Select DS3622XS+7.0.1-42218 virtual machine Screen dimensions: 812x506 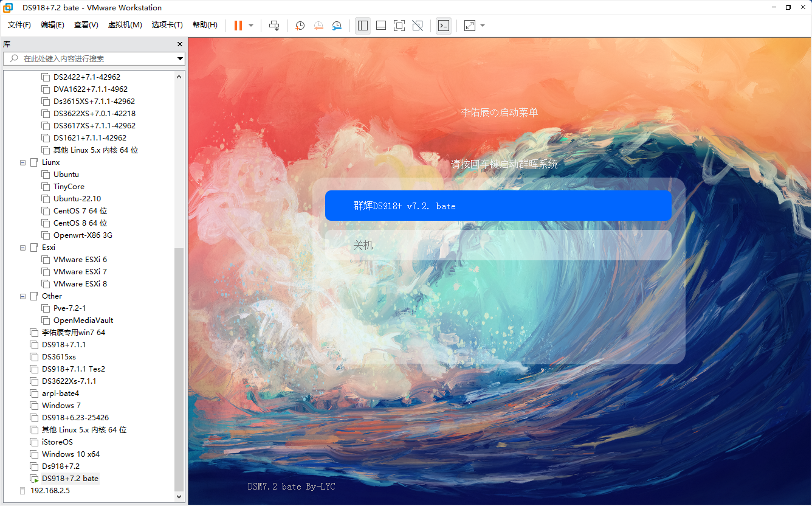click(94, 114)
